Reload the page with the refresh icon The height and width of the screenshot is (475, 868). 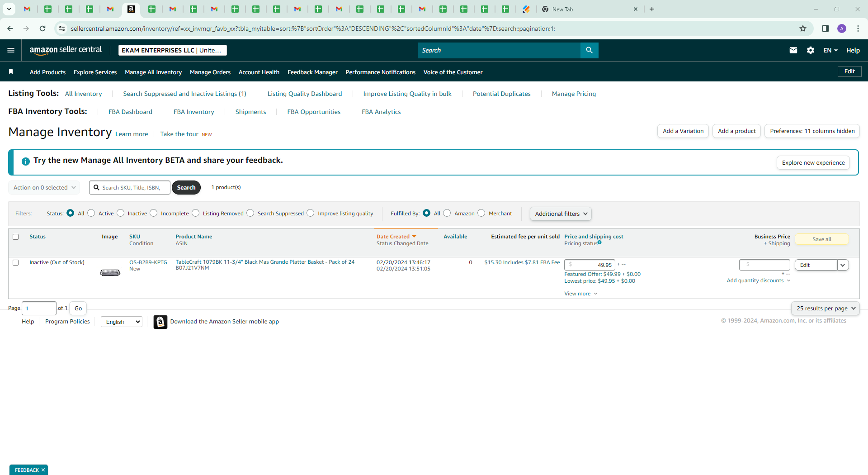42,28
